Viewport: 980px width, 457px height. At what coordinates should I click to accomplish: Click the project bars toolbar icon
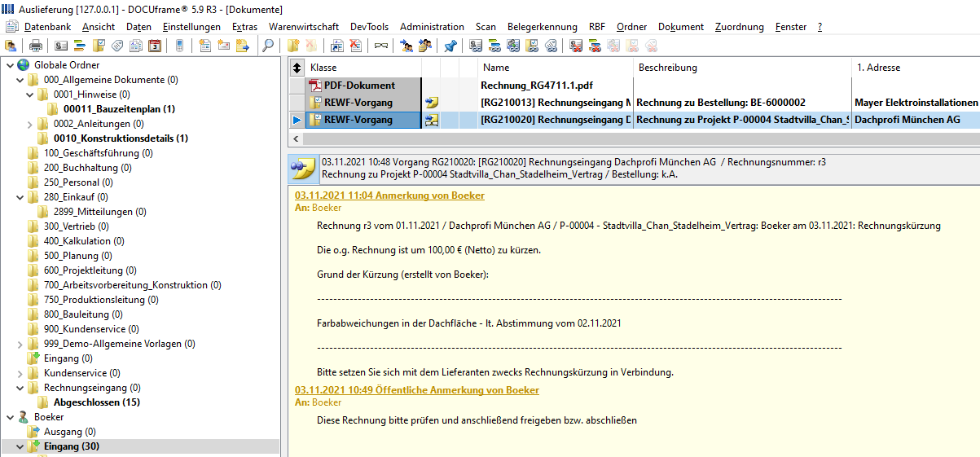[x=80, y=46]
